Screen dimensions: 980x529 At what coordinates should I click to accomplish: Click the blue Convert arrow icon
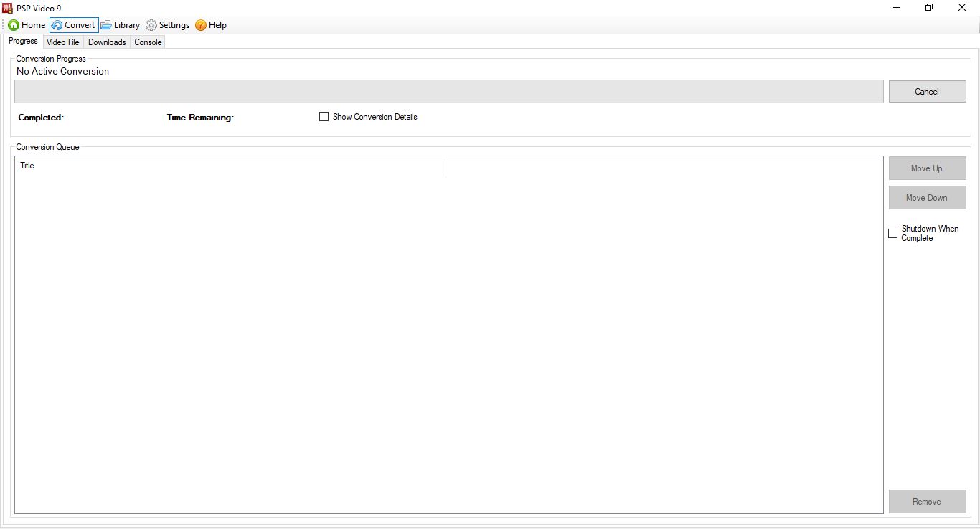pos(57,25)
